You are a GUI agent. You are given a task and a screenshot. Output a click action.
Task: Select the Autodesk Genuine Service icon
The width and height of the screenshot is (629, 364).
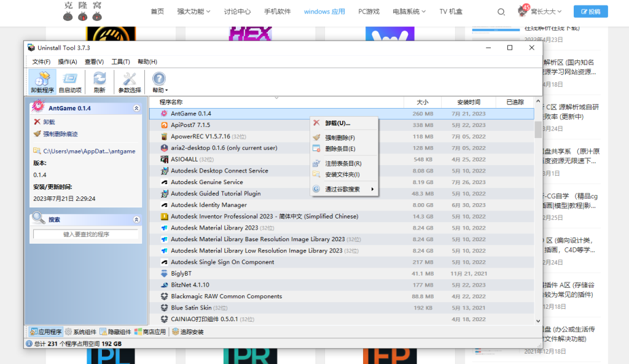click(164, 182)
